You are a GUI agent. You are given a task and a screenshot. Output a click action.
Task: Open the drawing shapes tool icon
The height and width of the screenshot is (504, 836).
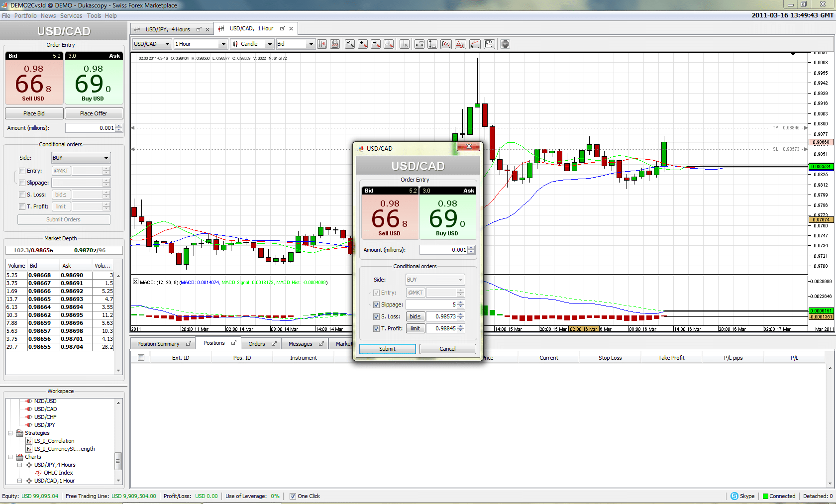click(460, 44)
